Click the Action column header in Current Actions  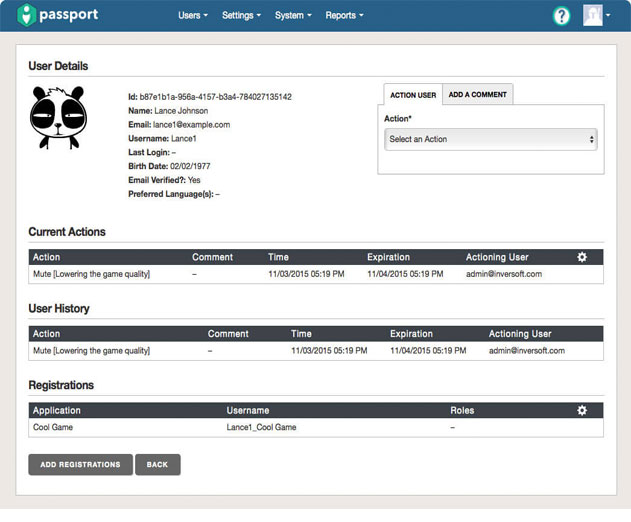(46, 257)
